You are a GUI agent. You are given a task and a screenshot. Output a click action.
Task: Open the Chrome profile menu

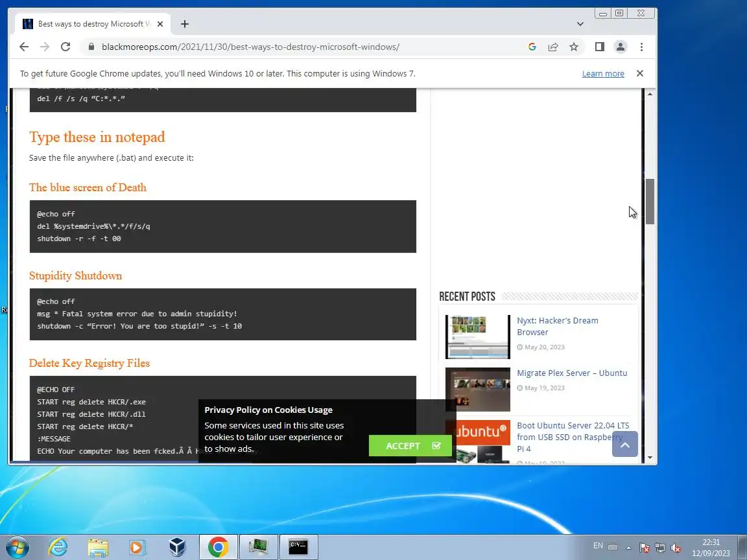tap(621, 47)
